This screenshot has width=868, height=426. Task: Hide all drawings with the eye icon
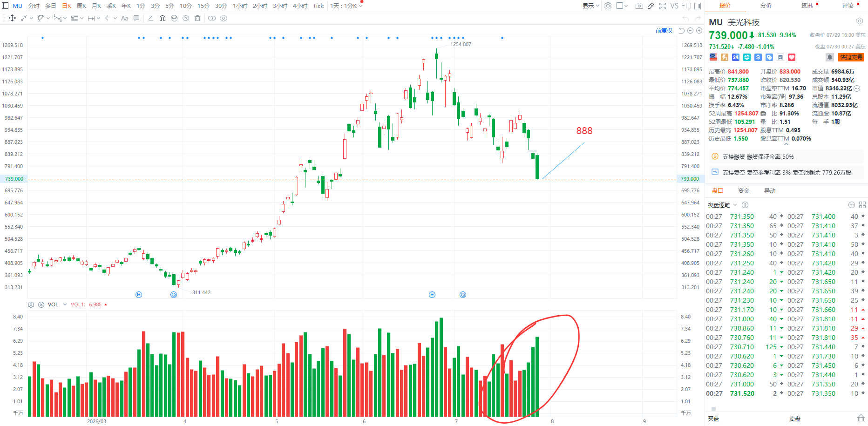coord(186,18)
